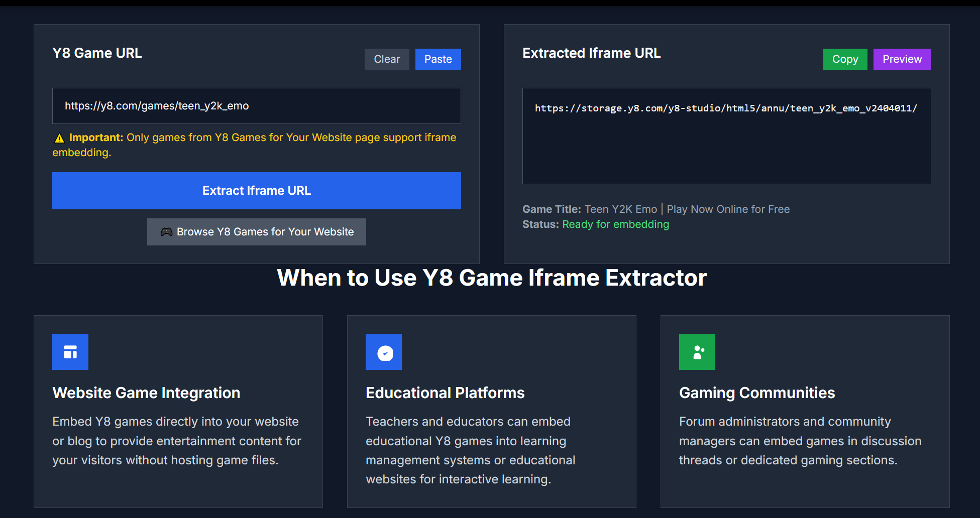The image size is (980, 518).
Task: Click the Educational Platforms checkmark icon
Action: tap(384, 352)
